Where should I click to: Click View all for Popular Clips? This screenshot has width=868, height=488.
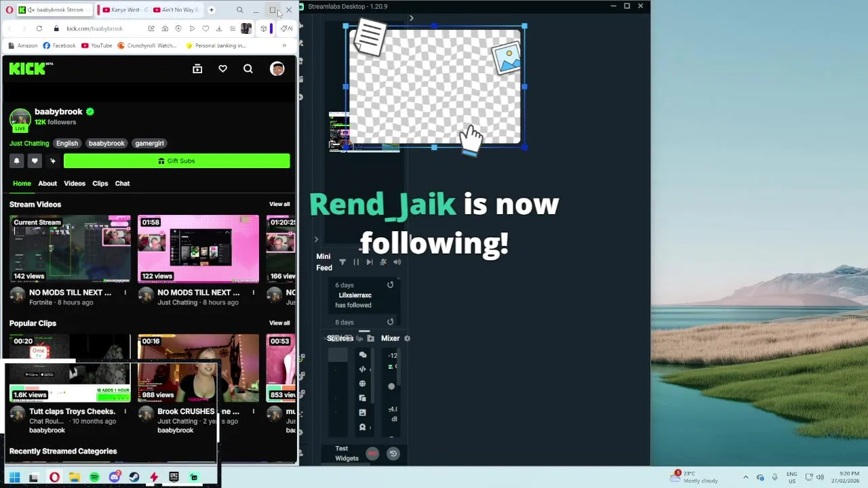click(x=279, y=323)
